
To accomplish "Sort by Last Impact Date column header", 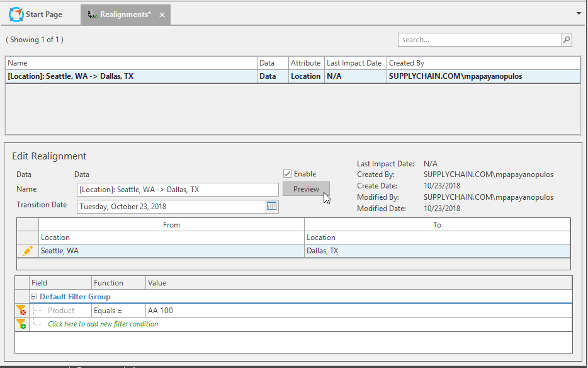I will click(x=356, y=63).
